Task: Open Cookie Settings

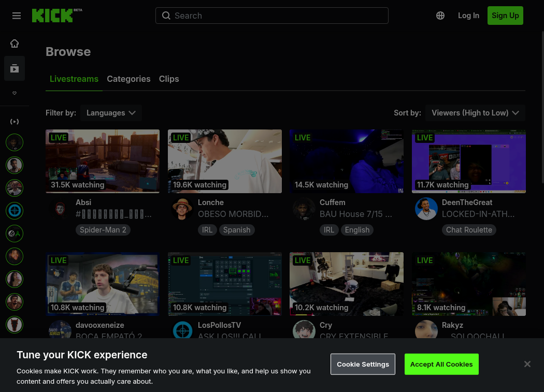Action: [363, 364]
